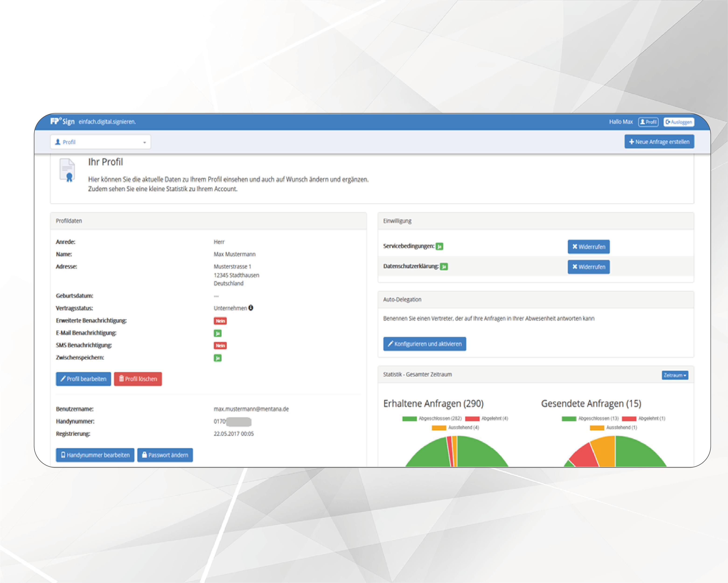Click Passwort ändern button with lock icon
Viewport: 728px width, 583px height.
(x=165, y=455)
